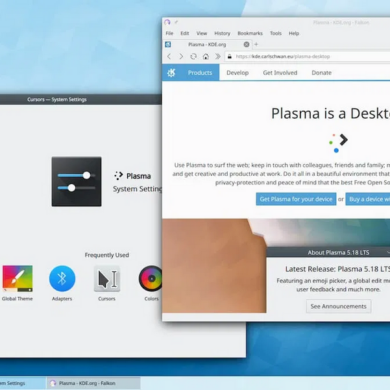Click the KDE gear logo on website
The image size is (390, 390).
click(171, 73)
